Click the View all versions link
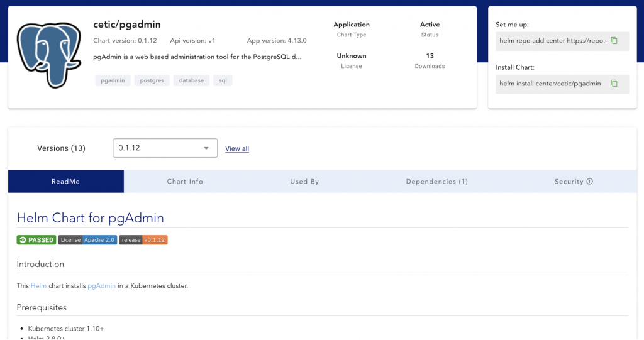644x340 pixels. 237,149
